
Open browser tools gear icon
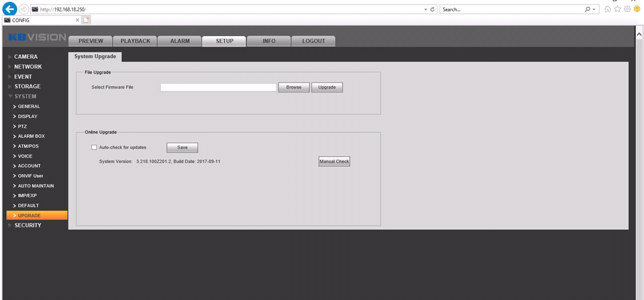(x=627, y=10)
